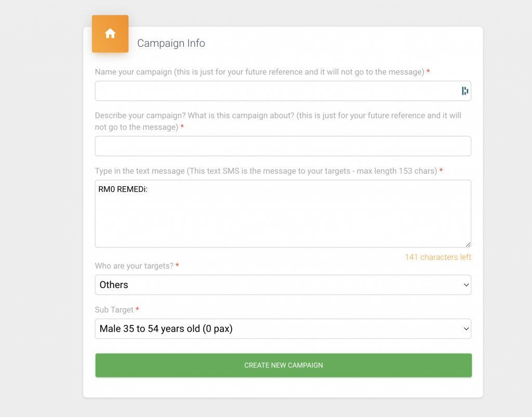
Task: Click the password manager icon in name field
Action: pos(464,90)
